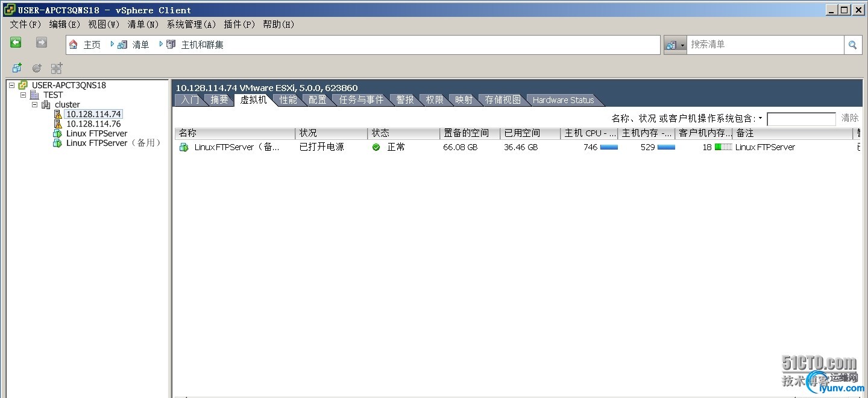
Task: Click the warning host icon for 10.128.114.74
Action: pyautogui.click(x=58, y=114)
